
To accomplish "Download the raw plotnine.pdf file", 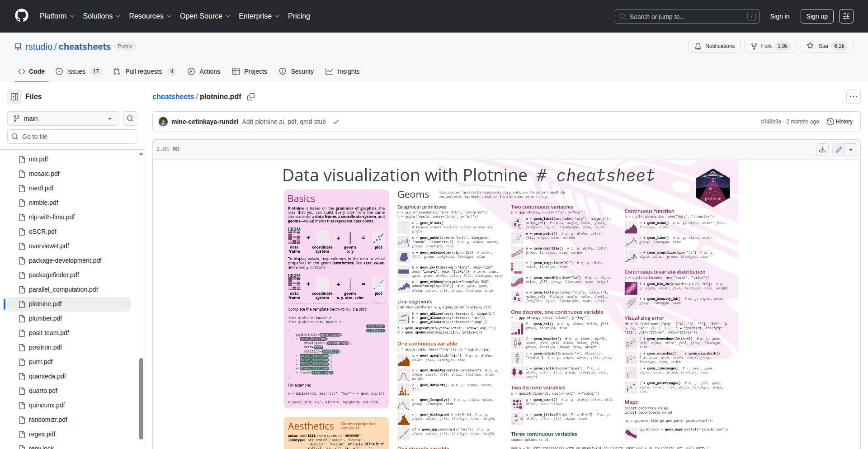I will [822, 150].
